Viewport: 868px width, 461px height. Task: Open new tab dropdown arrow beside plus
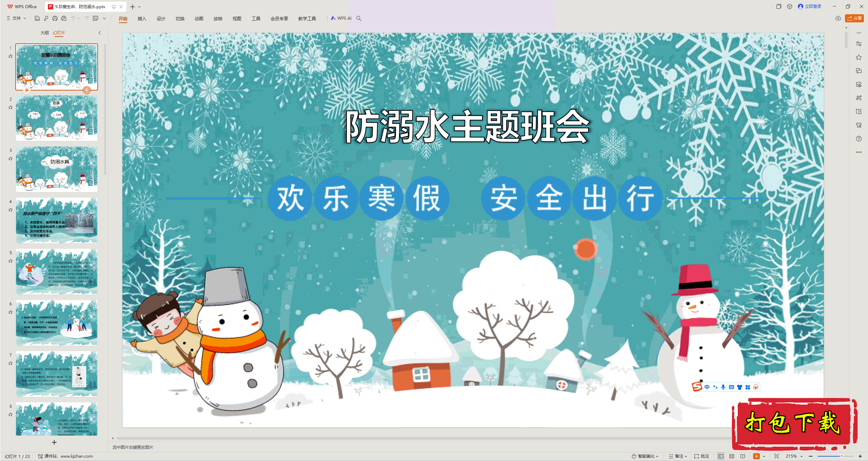tap(139, 7)
